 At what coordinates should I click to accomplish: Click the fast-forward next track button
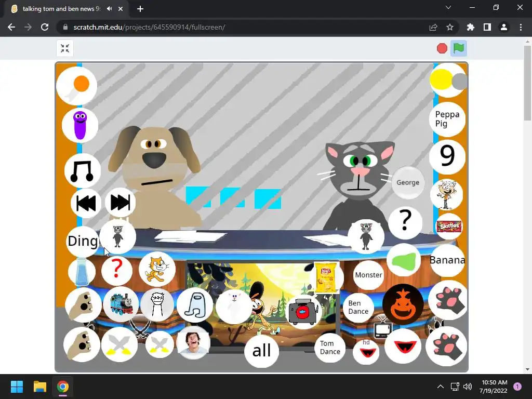[120, 203]
